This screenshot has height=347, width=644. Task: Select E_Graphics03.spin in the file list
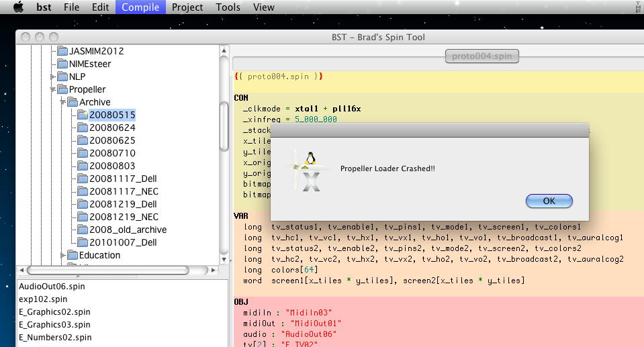[x=55, y=325]
